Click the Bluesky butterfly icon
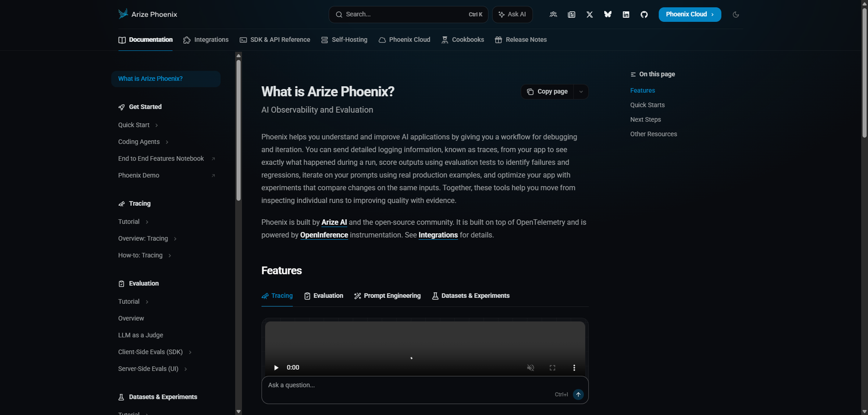Screen dimensions: 868x415 [608, 15]
